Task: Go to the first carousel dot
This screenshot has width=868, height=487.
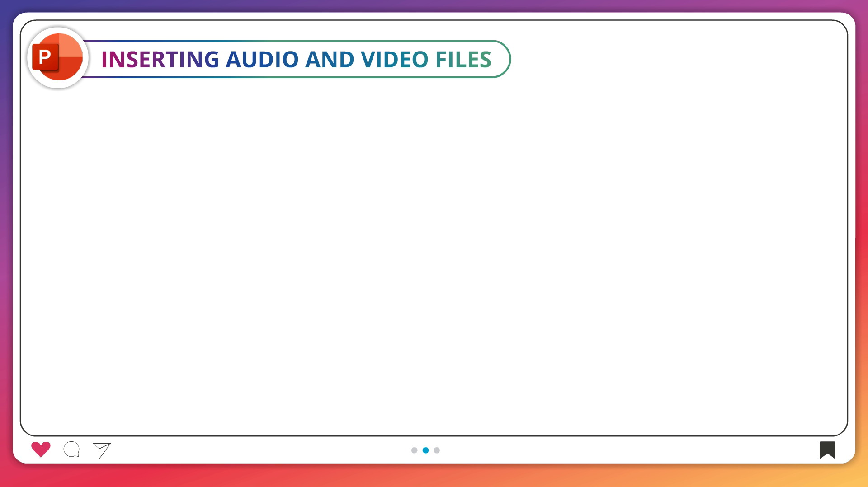Action: 414,450
